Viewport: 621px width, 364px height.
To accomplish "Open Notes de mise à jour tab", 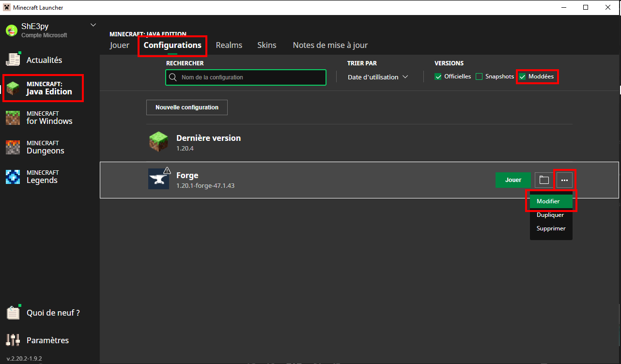I will click(x=330, y=45).
